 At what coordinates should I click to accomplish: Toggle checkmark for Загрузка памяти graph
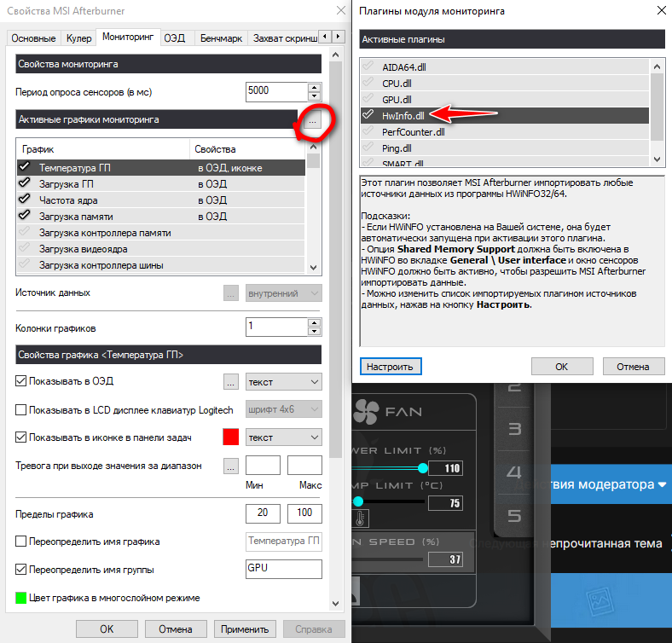25,215
